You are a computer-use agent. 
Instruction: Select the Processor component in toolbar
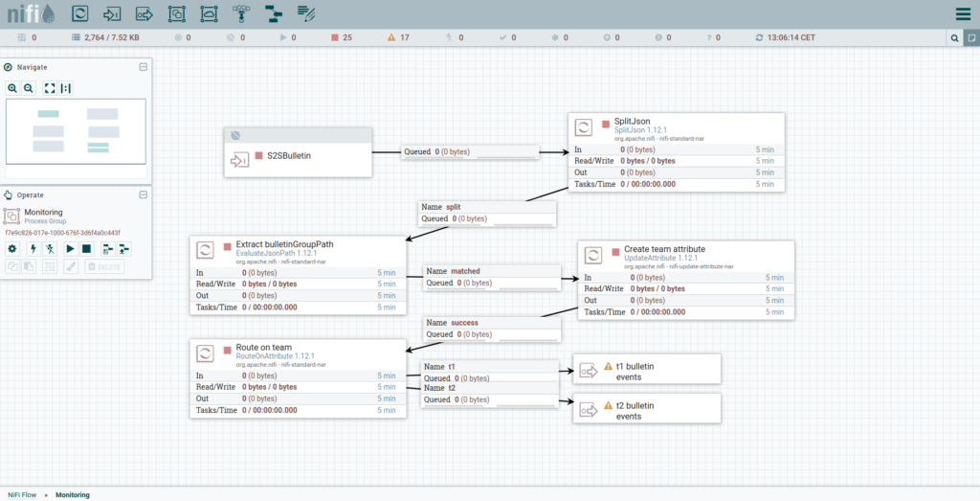[80, 13]
